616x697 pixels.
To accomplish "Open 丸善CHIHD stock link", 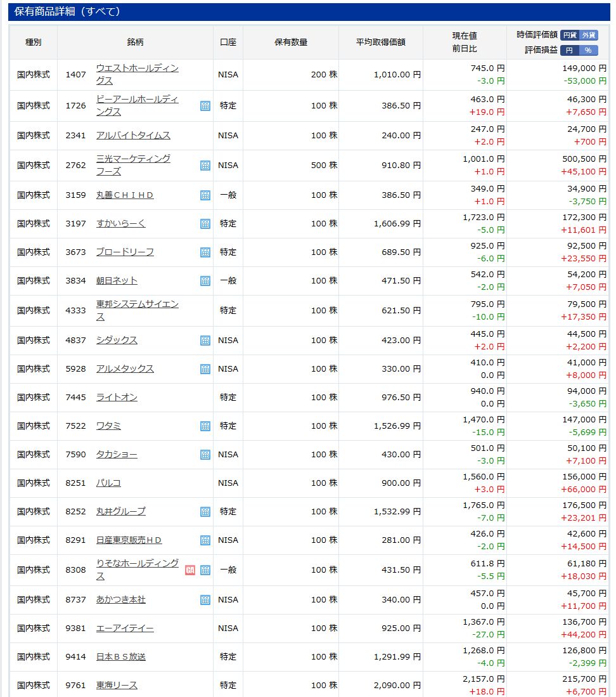I will (x=125, y=195).
